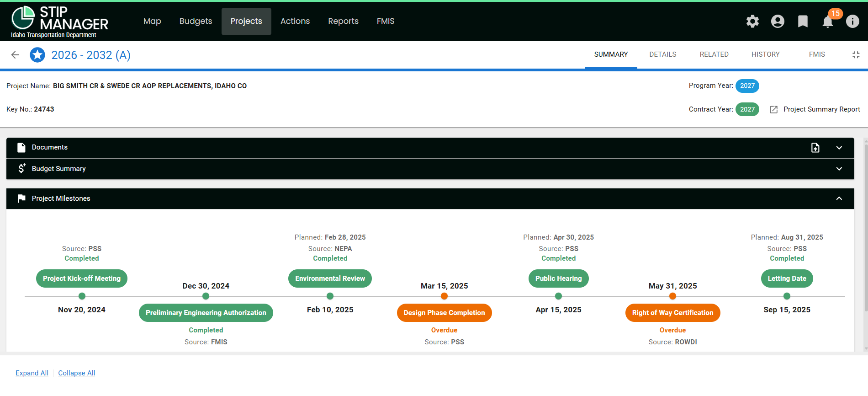Select the Letting Date milestone
868x396 pixels.
pos(787,278)
